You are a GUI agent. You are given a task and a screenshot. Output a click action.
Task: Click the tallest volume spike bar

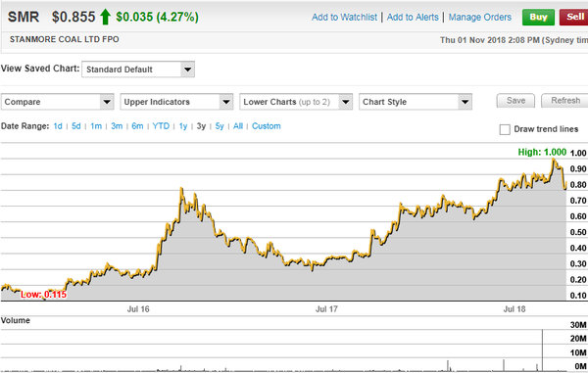click(542, 350)
